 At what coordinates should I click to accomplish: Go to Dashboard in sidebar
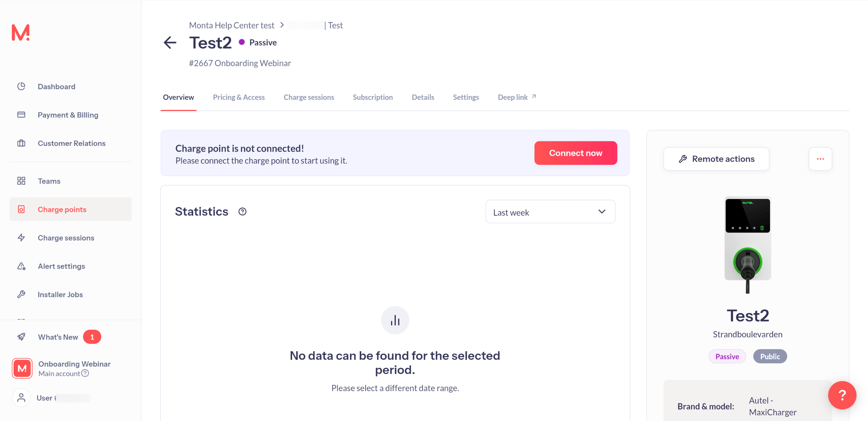click(x=56, y=87)
